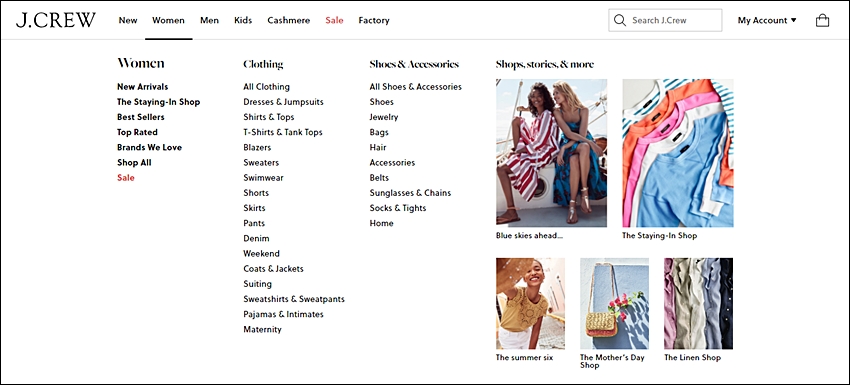Open the Cashmere nav tab
Screen dimensions: 850x385
click(x=288, y=21)
